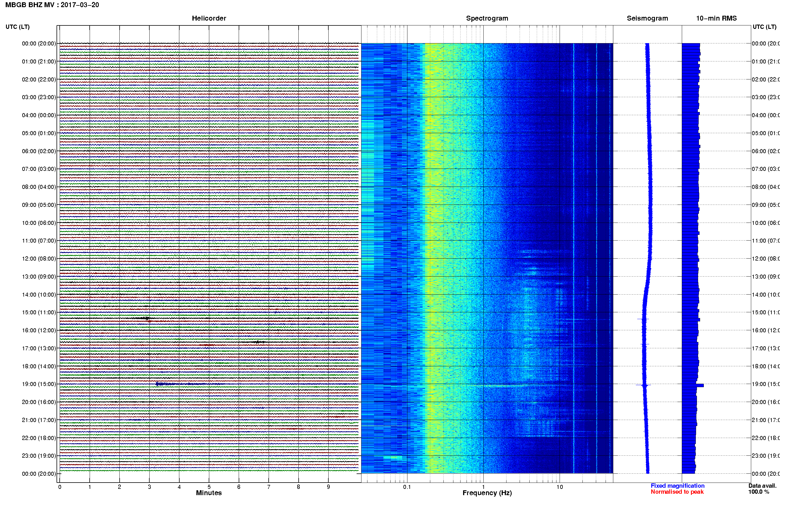
Task: Click the 21:00 (17:00) Helicorder time label
Action: (x=39, y=420)
